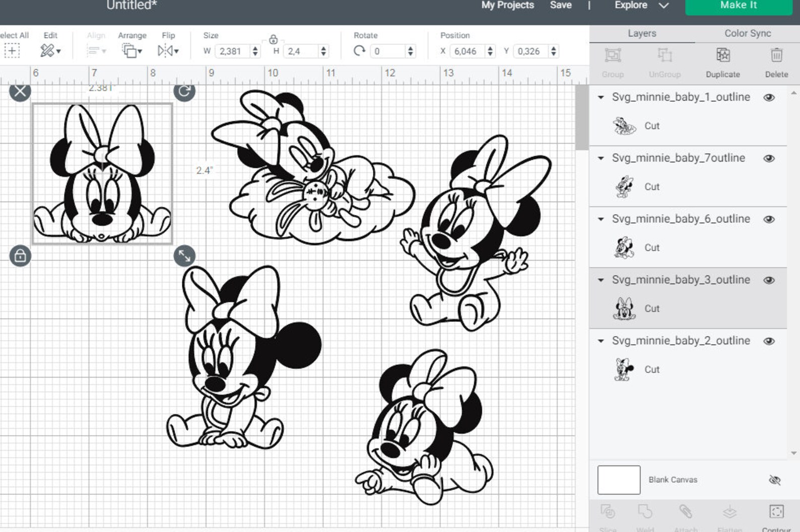Hide Svg_minnie_baby_7outline layer
This screenshot has width=800, height=532.
point(769,159)
